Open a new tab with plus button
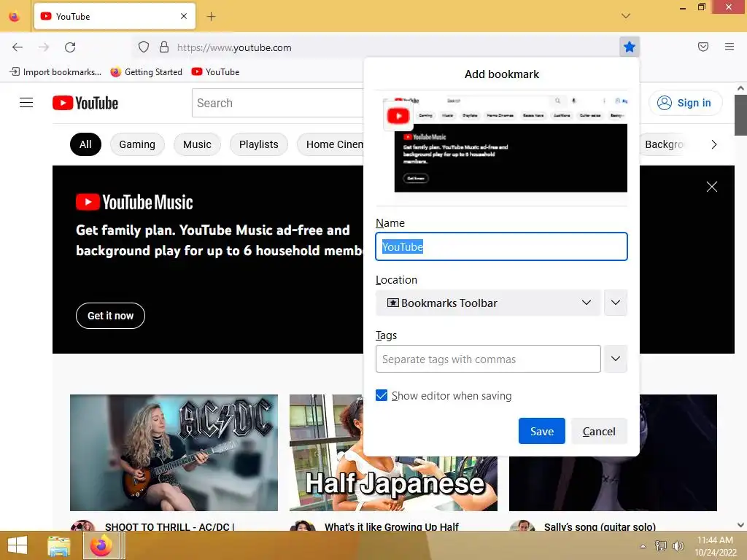The image size is (747, 560). pos(211,17)
